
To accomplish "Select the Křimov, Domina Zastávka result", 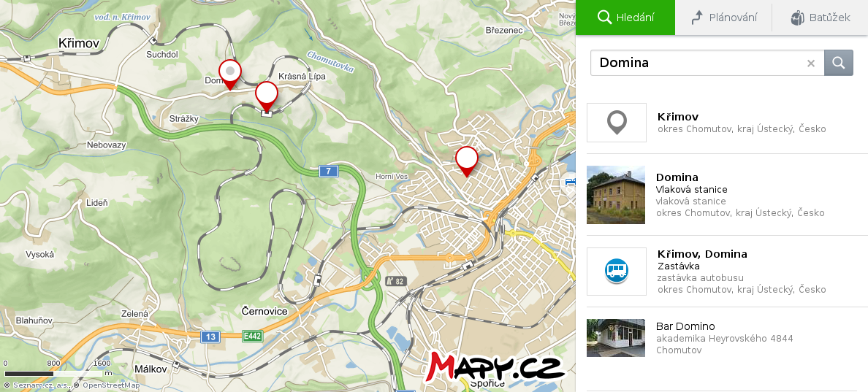I will pos(742,272).
